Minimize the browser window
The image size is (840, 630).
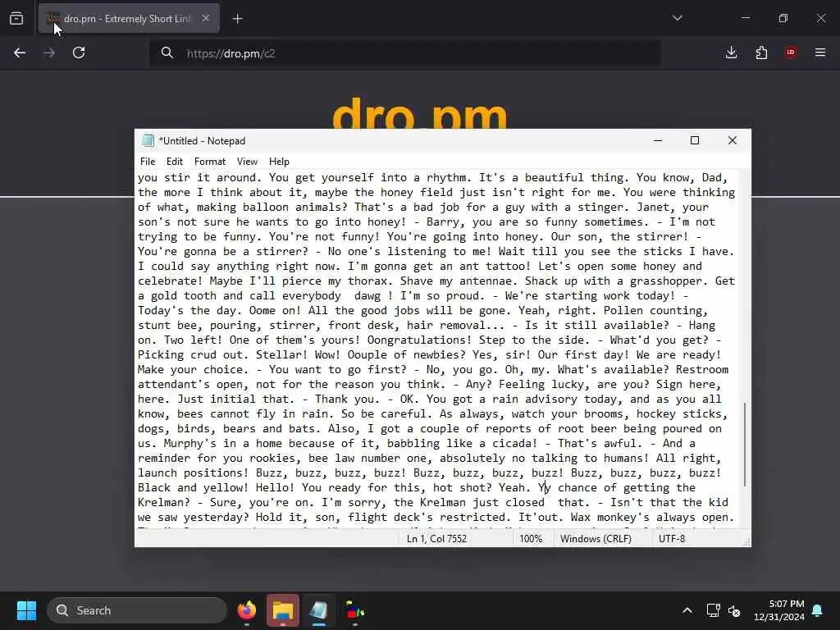745,18
